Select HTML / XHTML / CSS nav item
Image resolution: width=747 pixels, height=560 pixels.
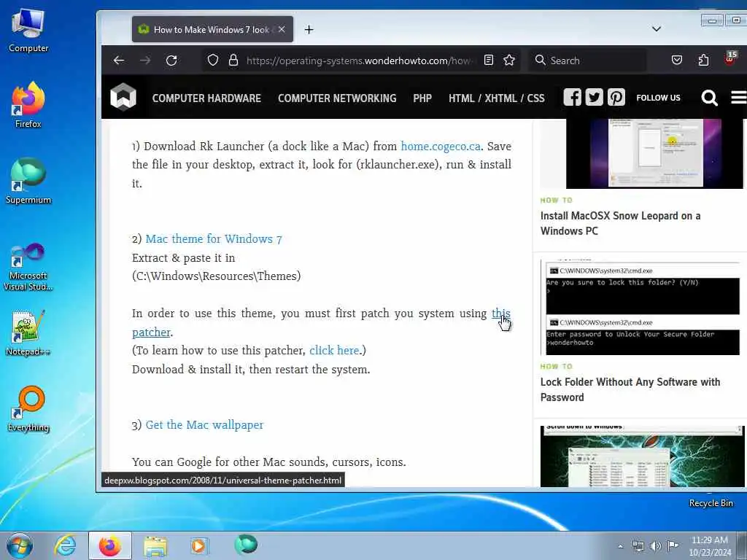pyautogui.click(x=496, y=98)
